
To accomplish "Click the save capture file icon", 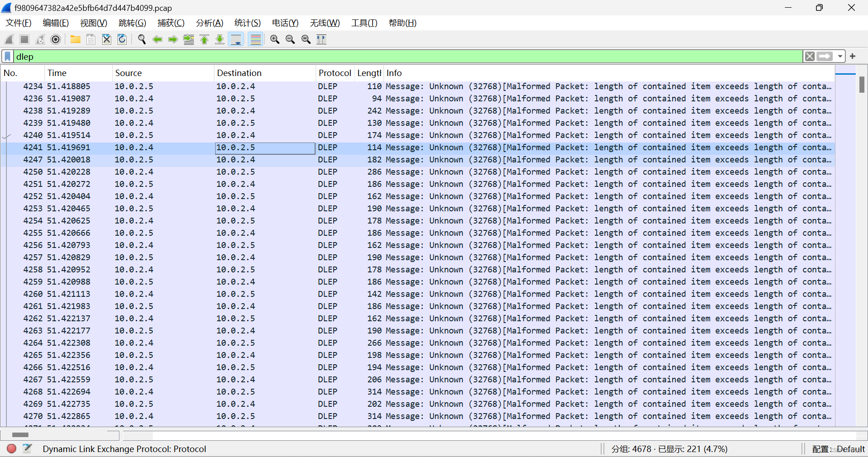I will pos(91,39).
